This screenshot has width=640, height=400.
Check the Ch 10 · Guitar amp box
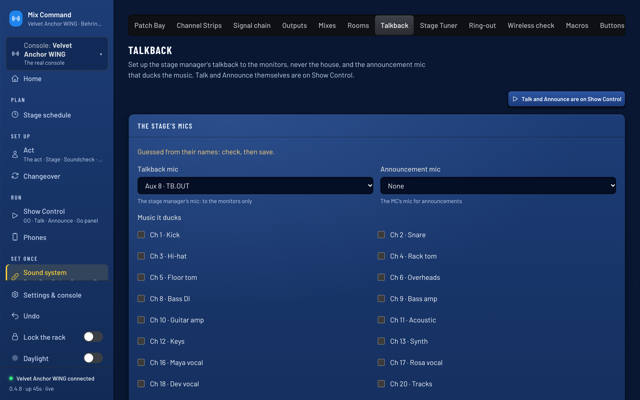141,320
